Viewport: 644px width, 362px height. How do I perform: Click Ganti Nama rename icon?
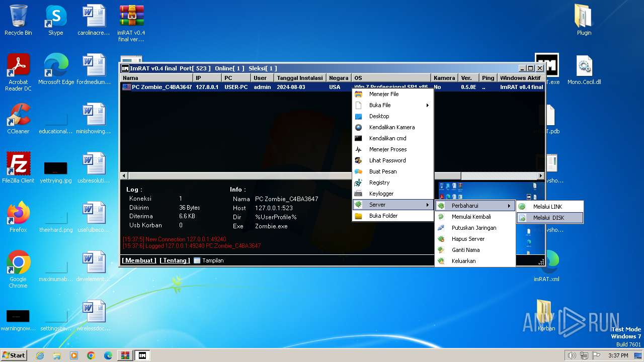[441, 250]
